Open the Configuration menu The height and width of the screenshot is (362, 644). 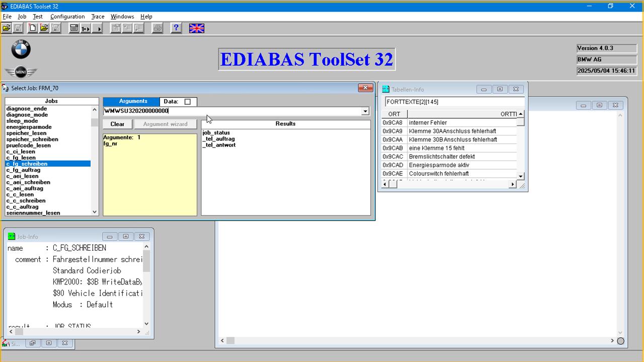click(67, 17)
